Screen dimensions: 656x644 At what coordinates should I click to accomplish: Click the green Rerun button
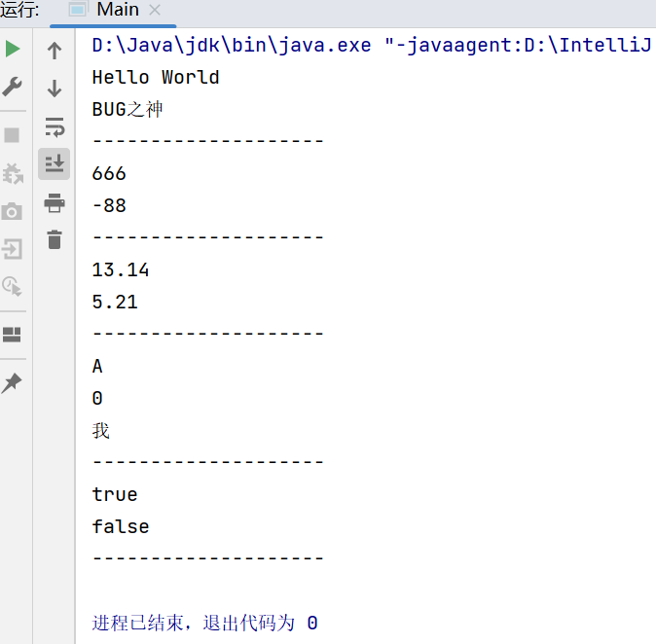[13, 50]
